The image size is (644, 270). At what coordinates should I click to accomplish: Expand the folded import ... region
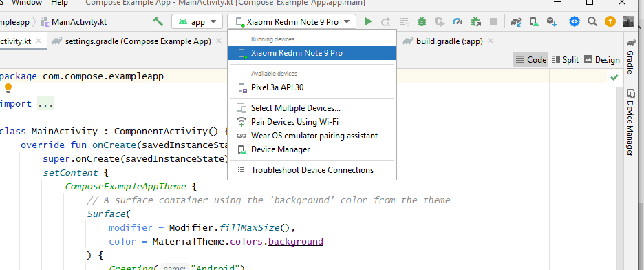45,104
